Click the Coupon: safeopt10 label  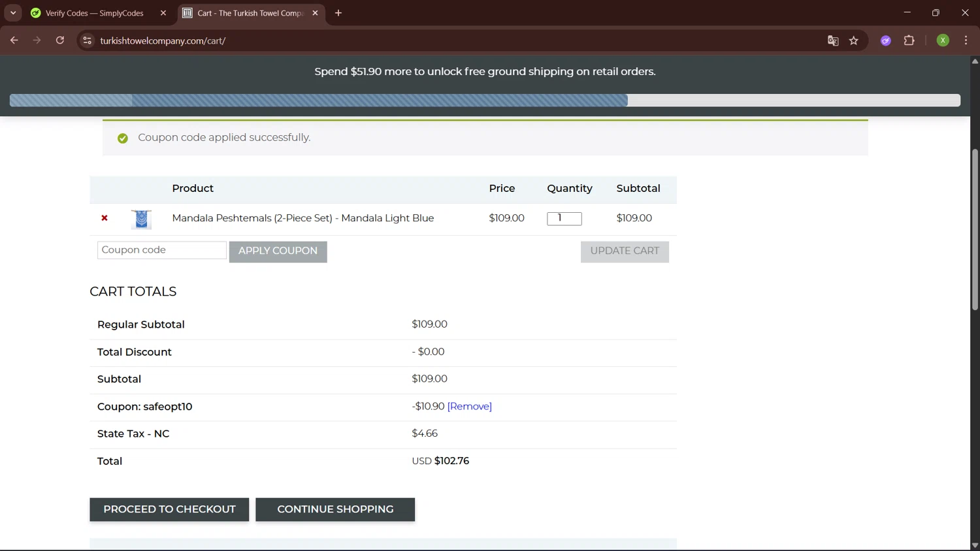(x=144, y=406)
